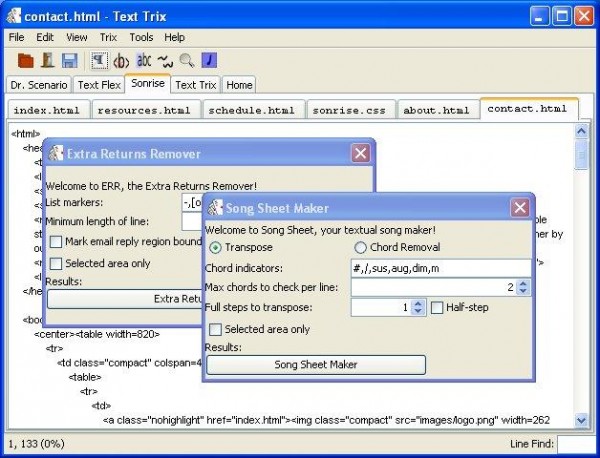Open the Help menu

click(x=174, y=37)
